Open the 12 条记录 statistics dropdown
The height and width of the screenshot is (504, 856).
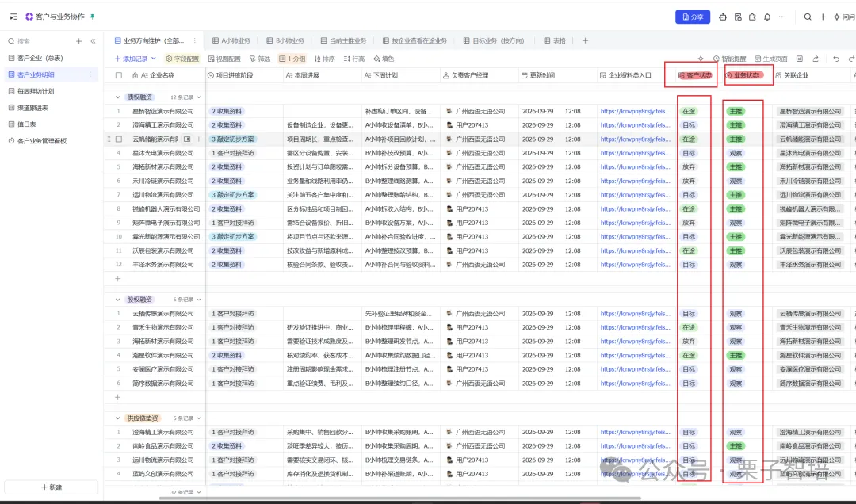point(185,97)
